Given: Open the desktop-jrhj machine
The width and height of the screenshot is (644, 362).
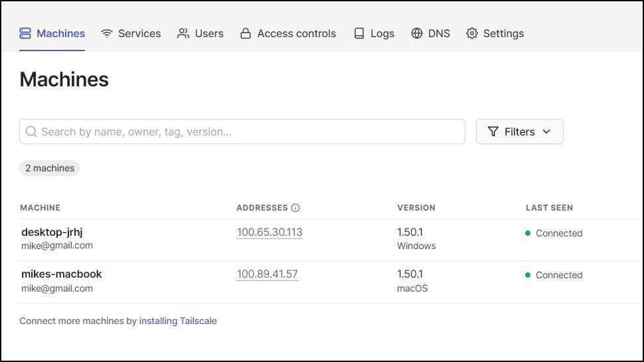Looking at the screenshot, I should 52,232.
